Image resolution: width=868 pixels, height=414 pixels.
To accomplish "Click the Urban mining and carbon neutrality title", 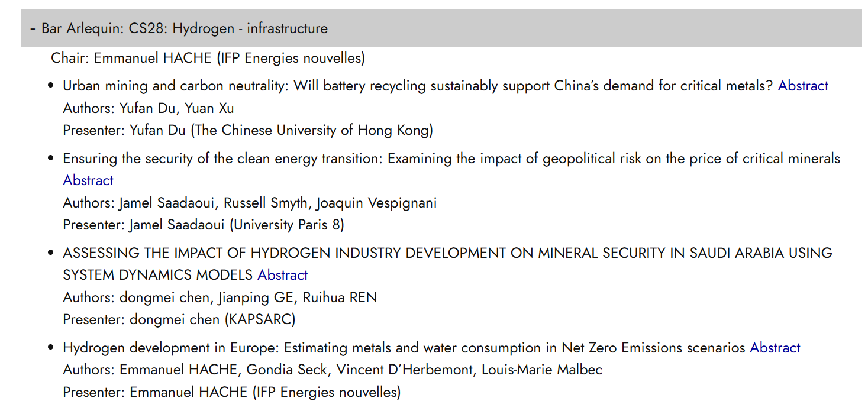I will tap(418, 86).
